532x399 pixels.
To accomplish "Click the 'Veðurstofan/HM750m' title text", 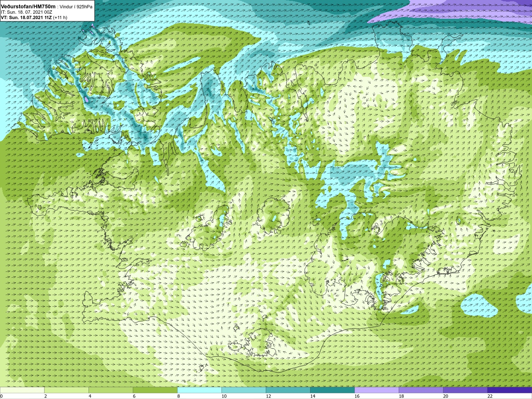I will [28, 7].
